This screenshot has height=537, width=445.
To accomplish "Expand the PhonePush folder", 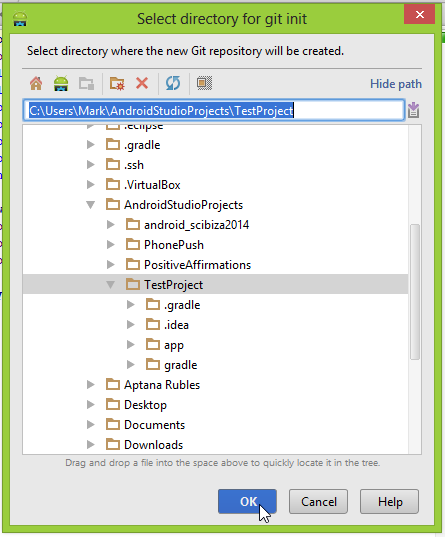I will pos(111,245).
